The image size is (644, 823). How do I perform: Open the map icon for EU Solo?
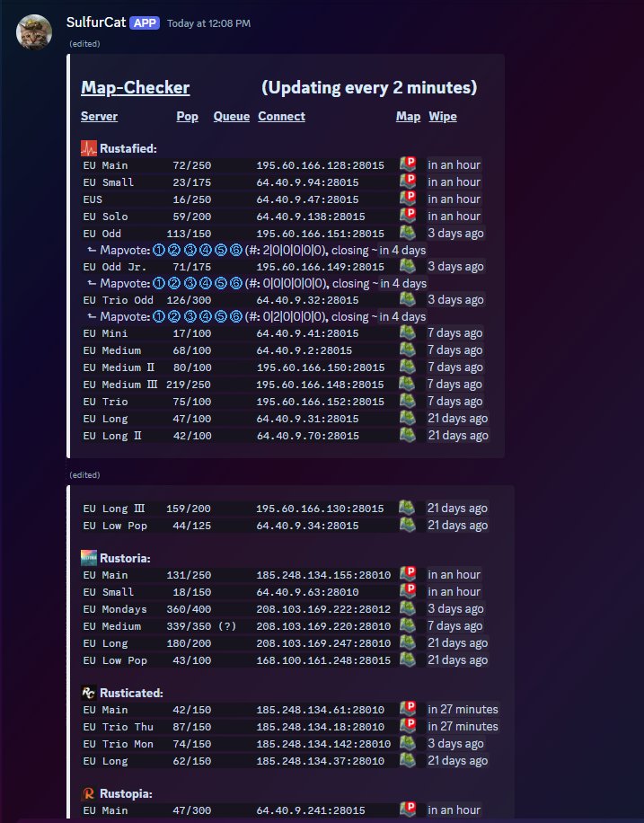[x=408, y=215]
